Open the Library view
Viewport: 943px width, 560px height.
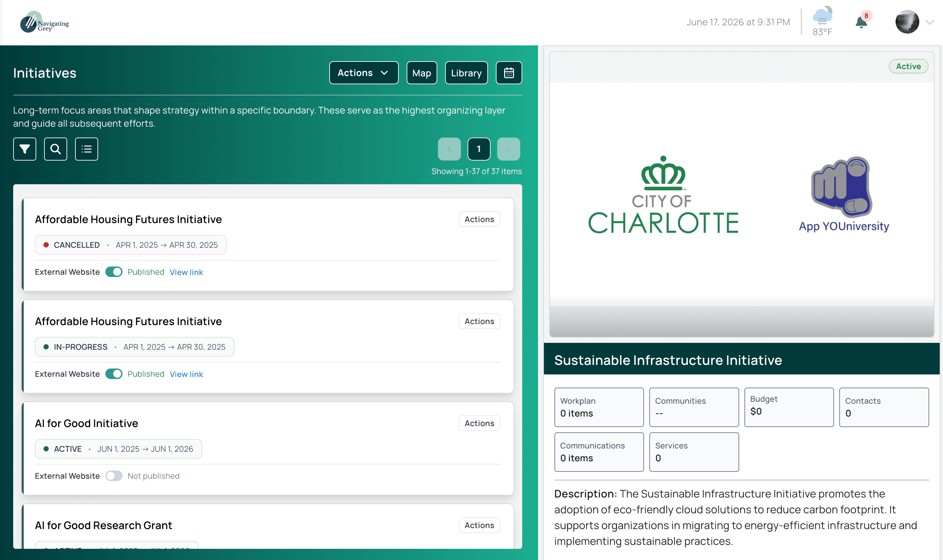pos(466,73)
